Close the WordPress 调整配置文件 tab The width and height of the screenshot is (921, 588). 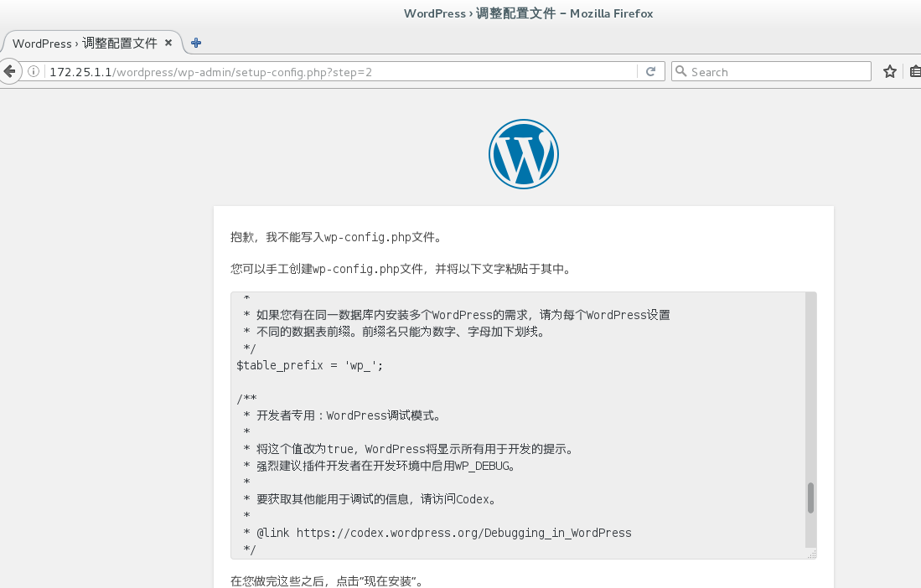[168, 43]
